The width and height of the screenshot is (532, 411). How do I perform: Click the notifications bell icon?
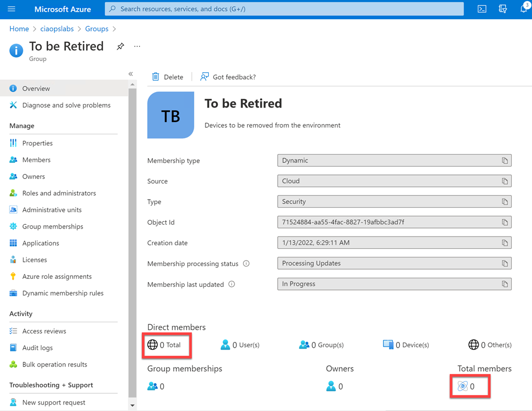pos(523,9)
